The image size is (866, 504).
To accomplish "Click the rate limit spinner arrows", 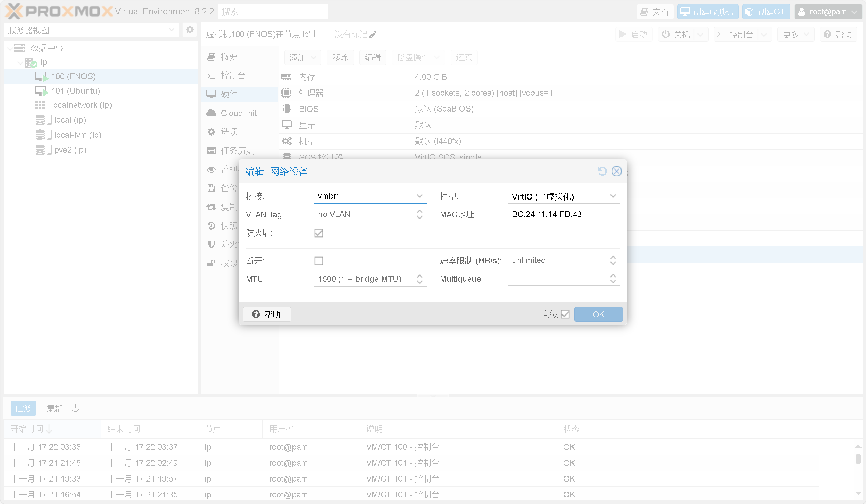I will [613, 260].
